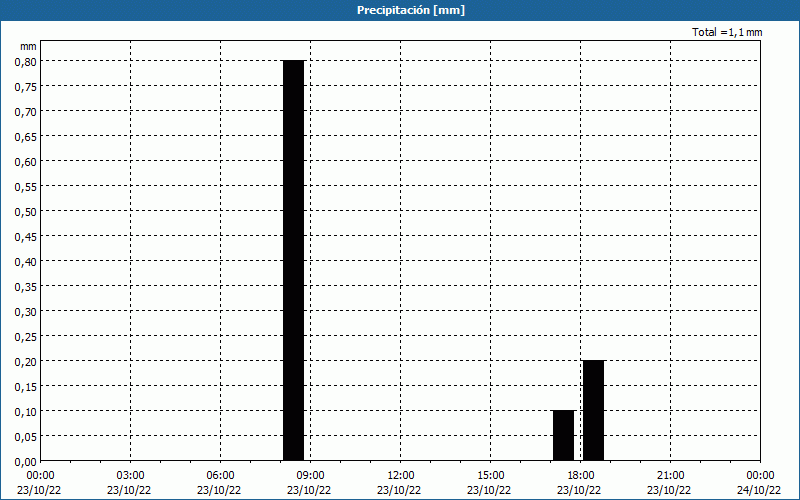The width and height of the screenshot is (800, 500).
Task: Select the 0,50 y-axis value label
Action: point(25,211)
